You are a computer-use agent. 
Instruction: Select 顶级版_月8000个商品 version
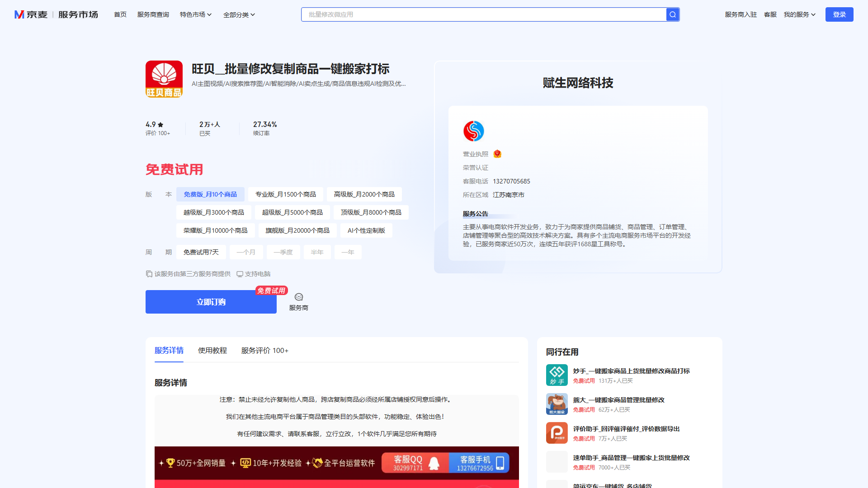click(x=371, y=212)
